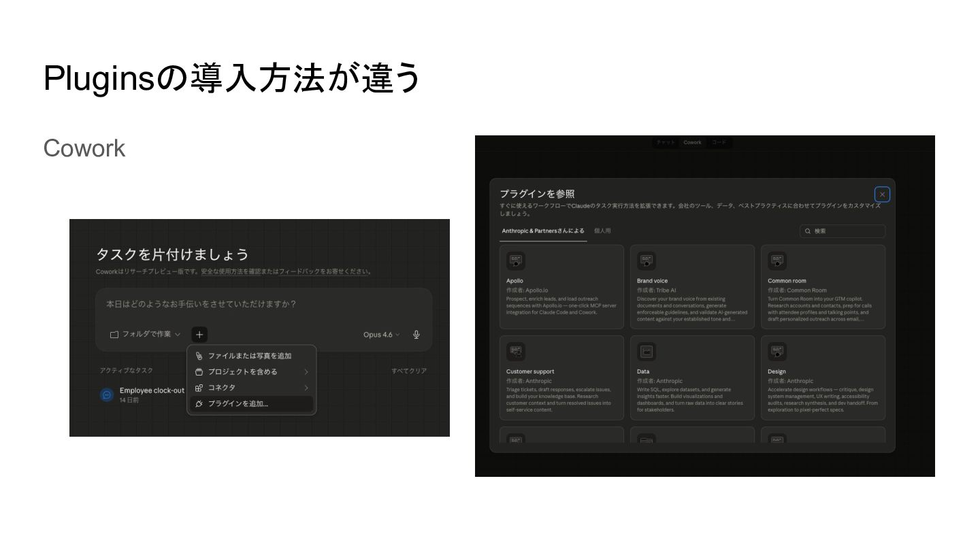The width and height of the screenshot is (980, 551).
Task: Click the 作成者: Common Room author text
Action: [x=797, y=290]
